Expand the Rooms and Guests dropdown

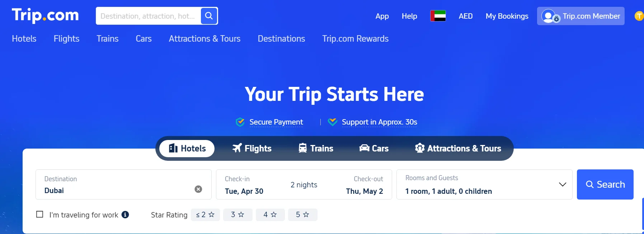[x=562, y=184]
